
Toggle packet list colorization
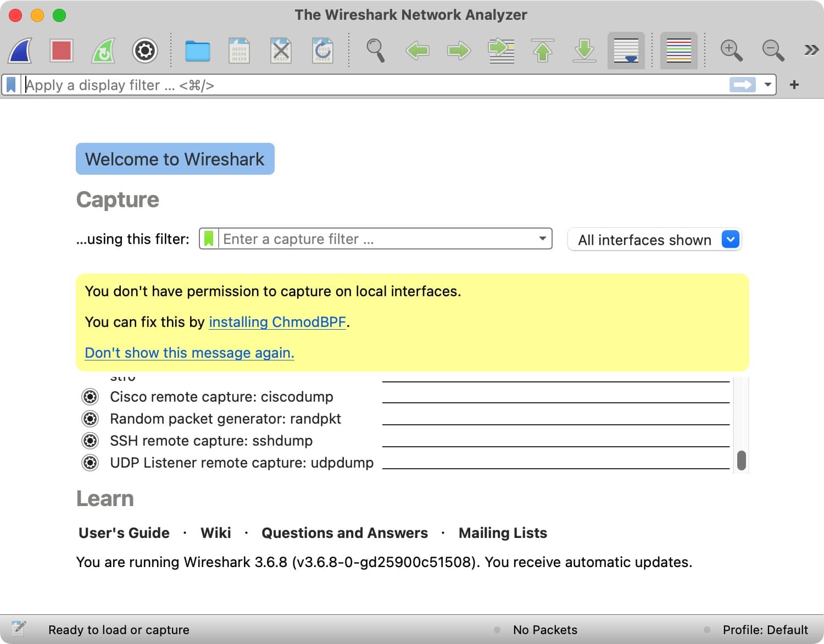pyautogui.click(x=679, y=51)
